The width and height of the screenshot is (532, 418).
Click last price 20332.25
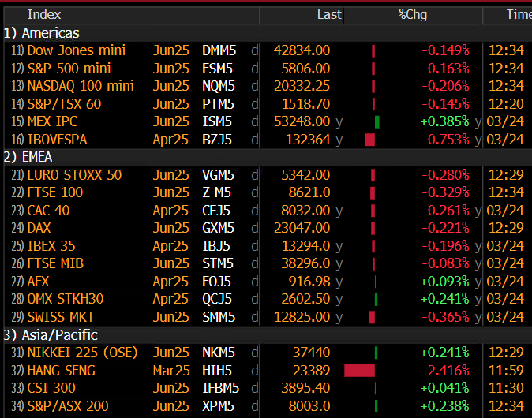(x=302, y=86)
